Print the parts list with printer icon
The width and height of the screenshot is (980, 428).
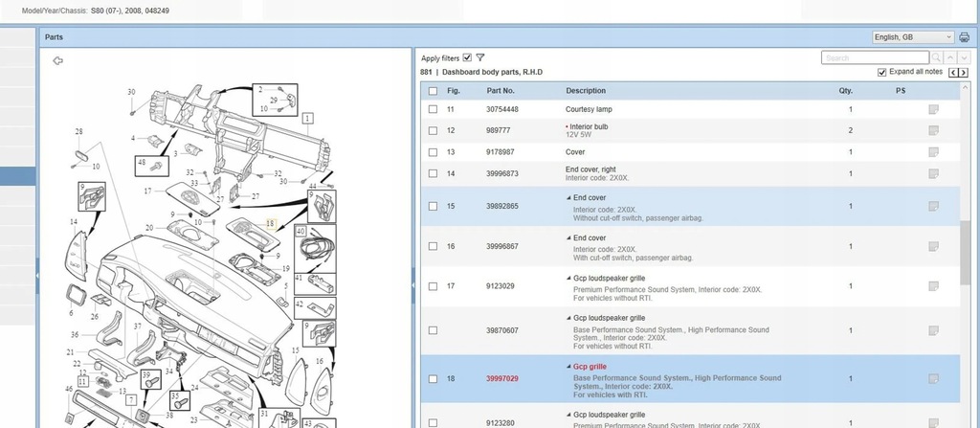click(x=965, y=37)
